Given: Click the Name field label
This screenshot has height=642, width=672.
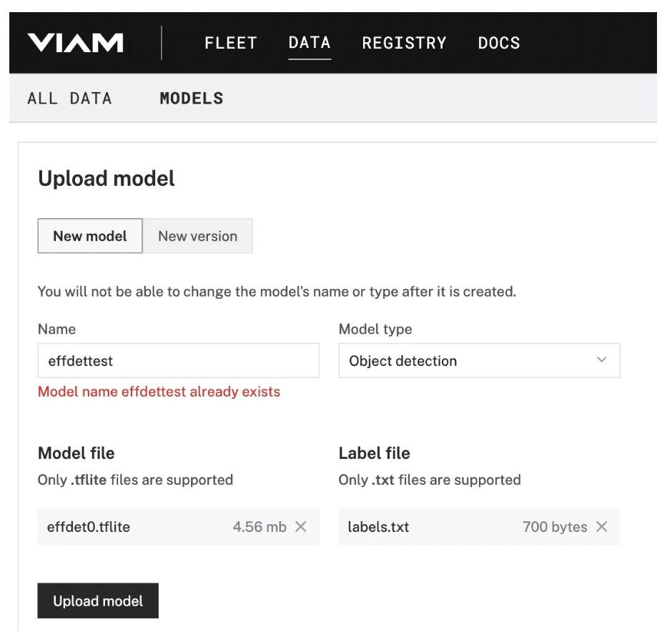Looking at the screenshot, I should coord(56,330).
